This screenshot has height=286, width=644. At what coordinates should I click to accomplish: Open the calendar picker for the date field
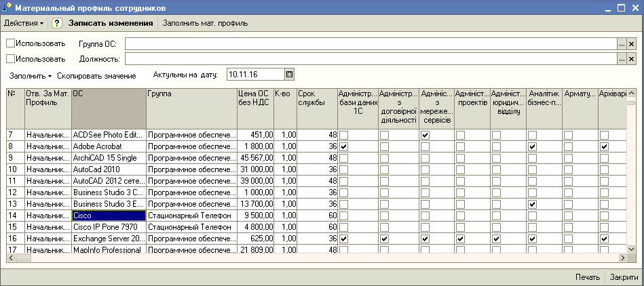[x=289, y=75]
